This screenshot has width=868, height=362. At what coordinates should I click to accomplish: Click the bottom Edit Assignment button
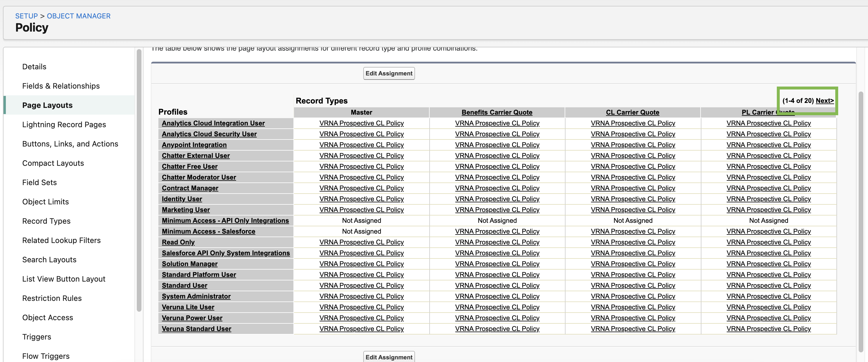point(389,357)
